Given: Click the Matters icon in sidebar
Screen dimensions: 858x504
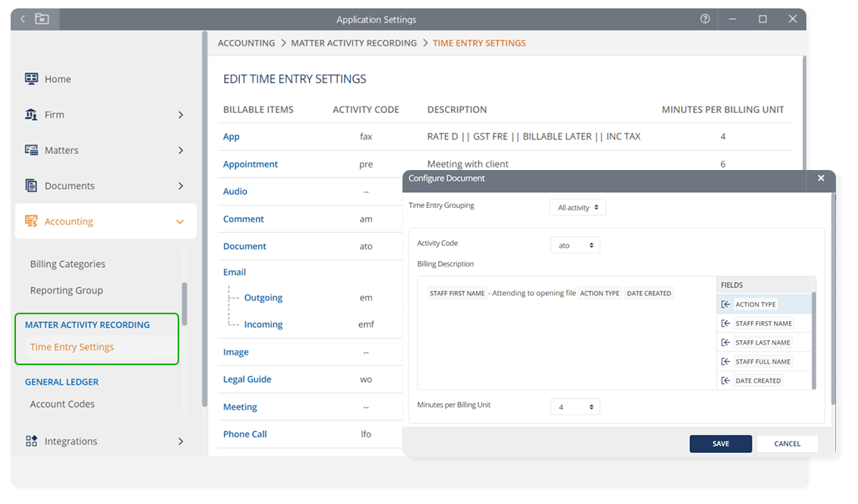Looking at the screenshot, I should point(31,150).
